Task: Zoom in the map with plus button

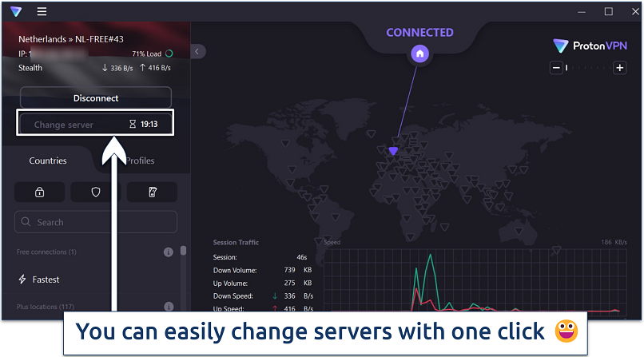Action: coord(619,68)
